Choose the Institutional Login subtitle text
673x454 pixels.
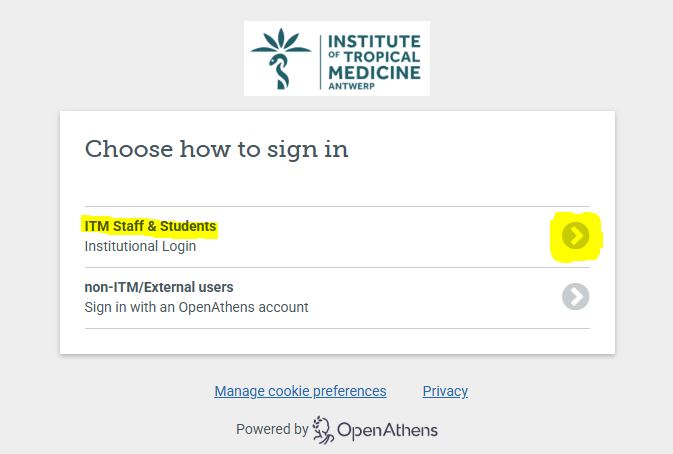coord(140,246)
